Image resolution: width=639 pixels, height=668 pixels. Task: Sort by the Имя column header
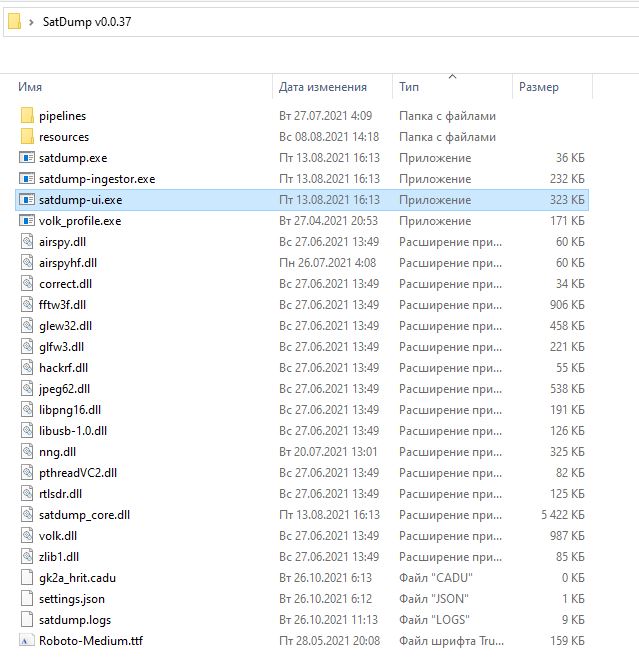click(30, 86)
